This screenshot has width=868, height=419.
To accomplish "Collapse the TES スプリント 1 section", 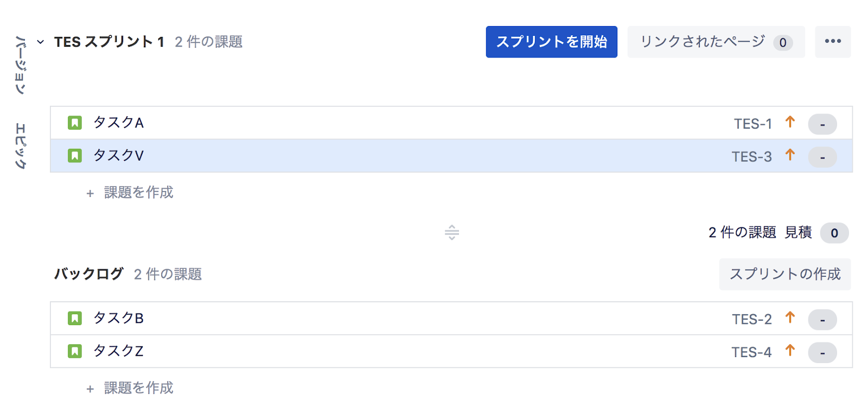I will [x=41, y=42].
